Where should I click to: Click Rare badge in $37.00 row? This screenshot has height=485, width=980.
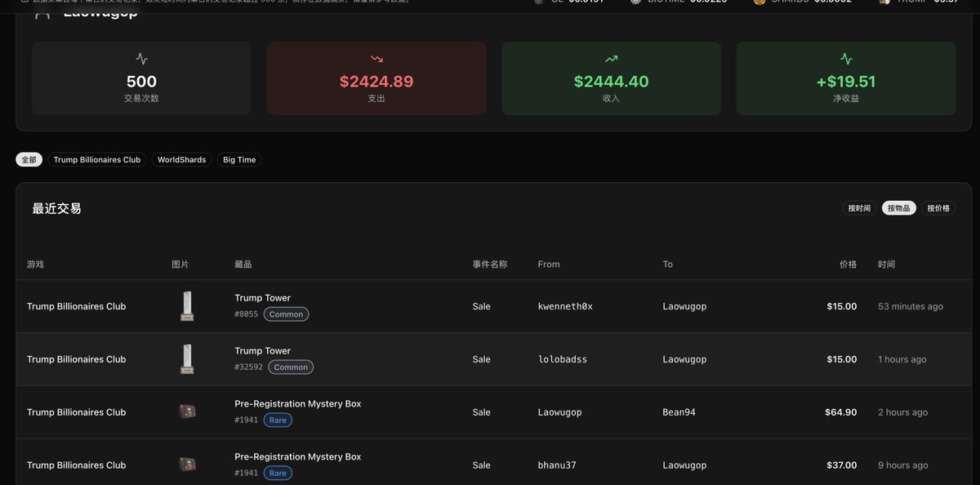click(x=278, y=474)
